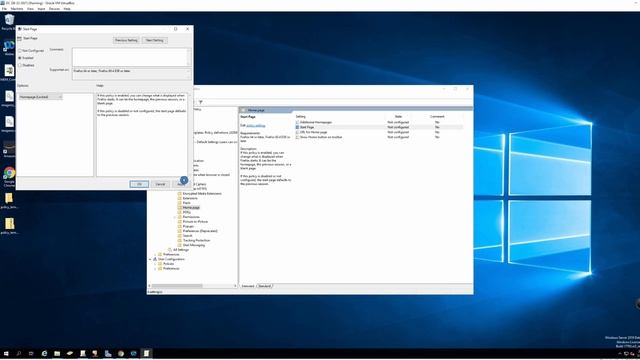
Task: Click the folder icon beside Extensions in the tree
Action: coord(180,198)
